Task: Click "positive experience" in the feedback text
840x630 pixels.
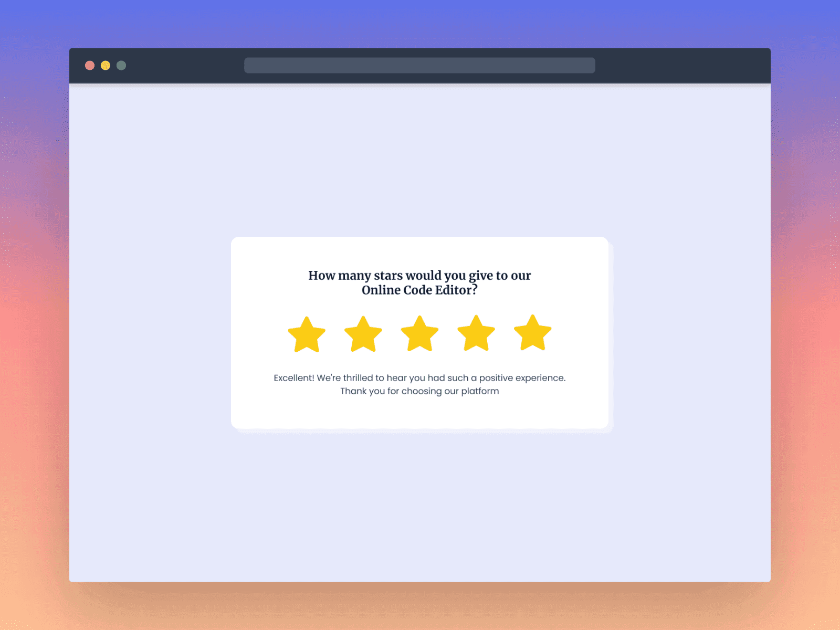Action: coord(522,378)
